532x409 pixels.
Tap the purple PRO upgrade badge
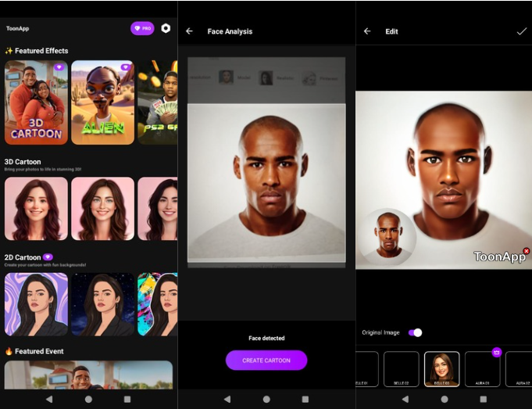(142, 28)
